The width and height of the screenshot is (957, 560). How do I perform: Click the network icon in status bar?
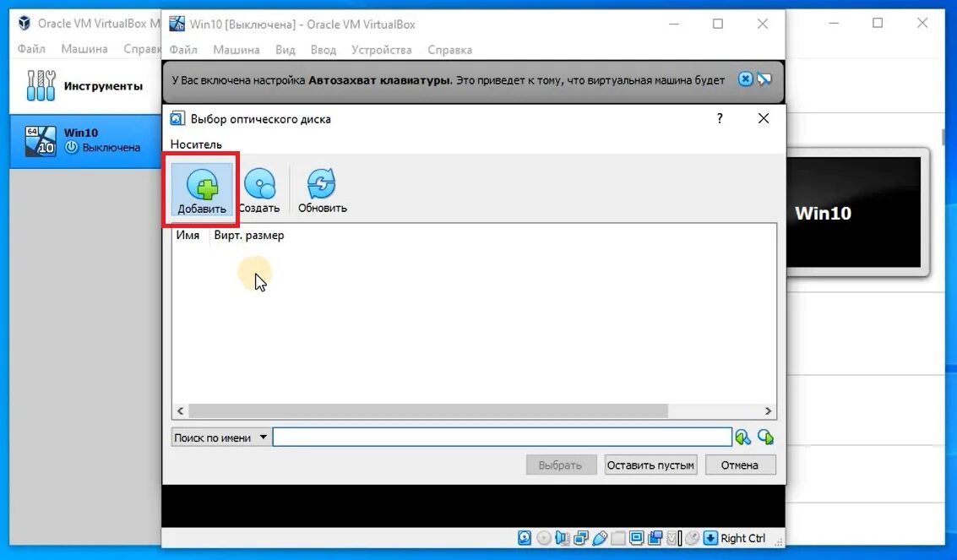580,537
